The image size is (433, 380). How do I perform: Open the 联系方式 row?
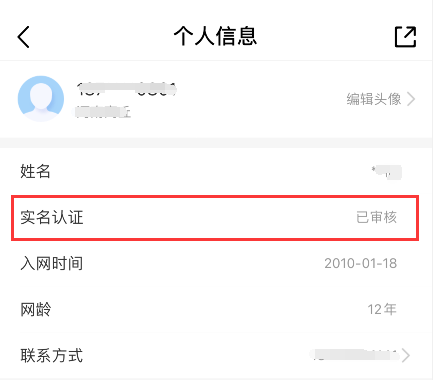pyautogui.click(x=216, y=356)
